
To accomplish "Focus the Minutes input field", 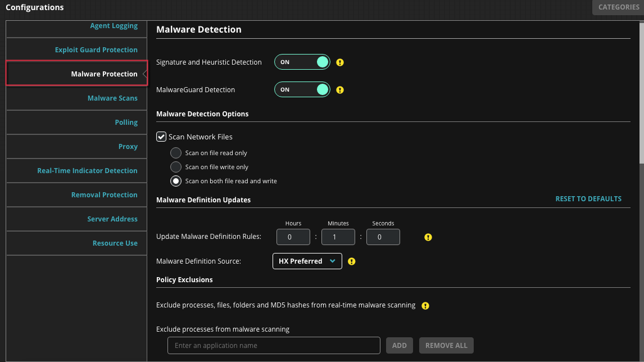I will [338, 237].
